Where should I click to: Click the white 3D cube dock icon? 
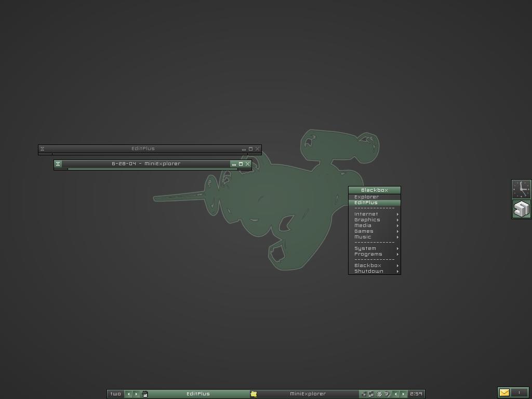click(522, 209)
